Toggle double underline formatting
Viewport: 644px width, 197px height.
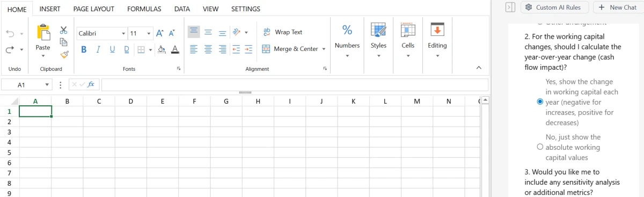[127, 49]
